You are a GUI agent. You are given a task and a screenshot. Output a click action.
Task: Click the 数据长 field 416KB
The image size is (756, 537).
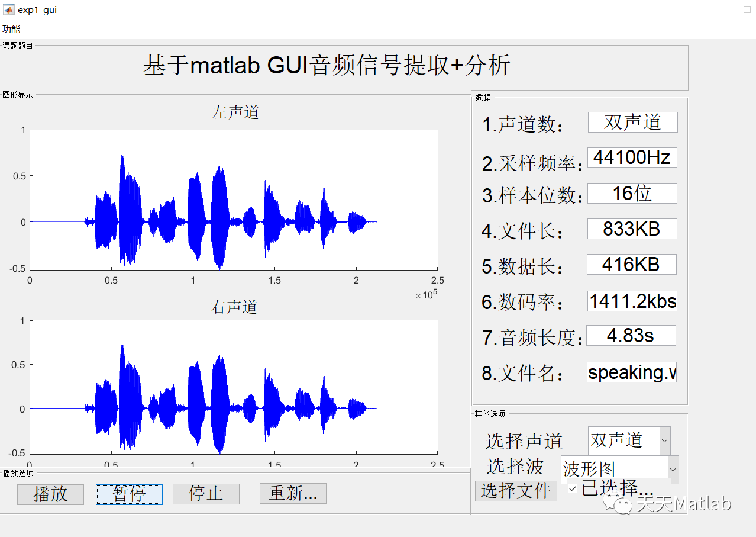click(631, 264)
